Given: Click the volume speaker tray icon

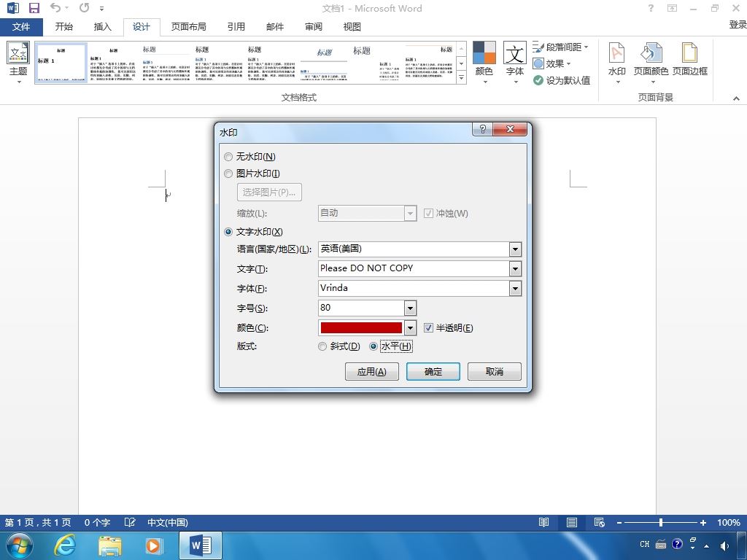Looking at the screenshot, I should tap(724, 545).
